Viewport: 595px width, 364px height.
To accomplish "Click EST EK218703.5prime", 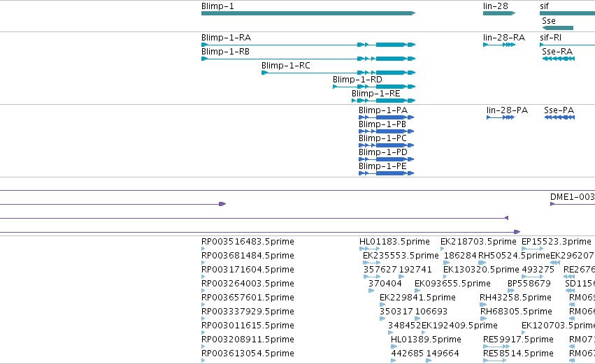I will [478, 242].
